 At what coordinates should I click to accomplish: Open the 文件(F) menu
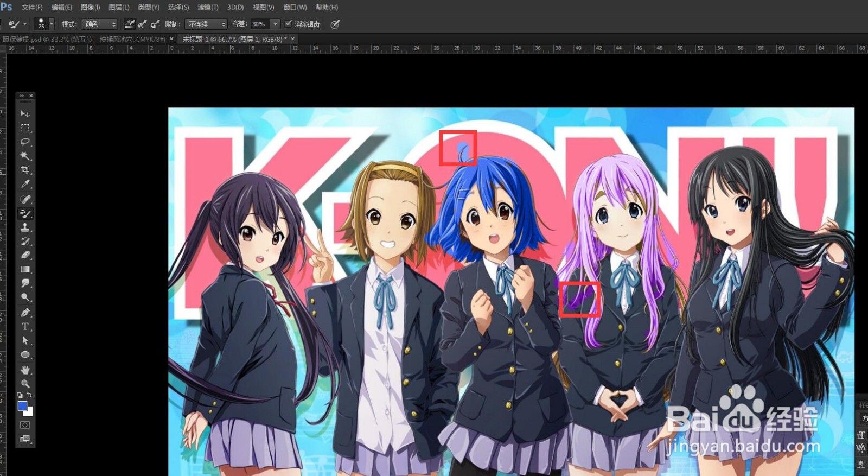pos(32,7)
